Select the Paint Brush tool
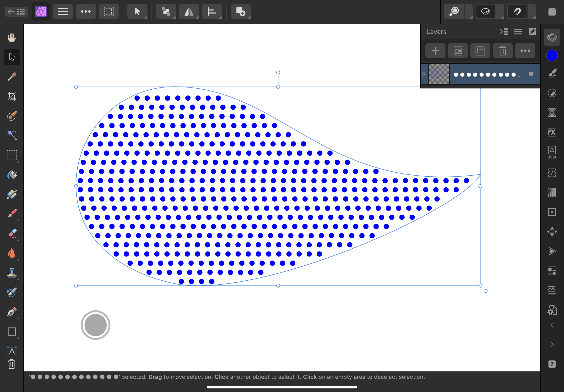Screen dimensions: 564x392 tap(12, 214)
